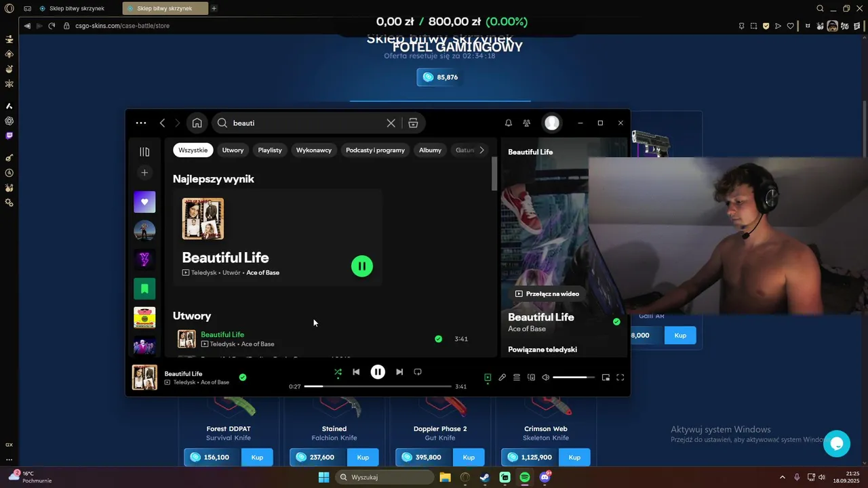
Task: Open Spotify friend activity icon
Action: click(x=527, y=123)
